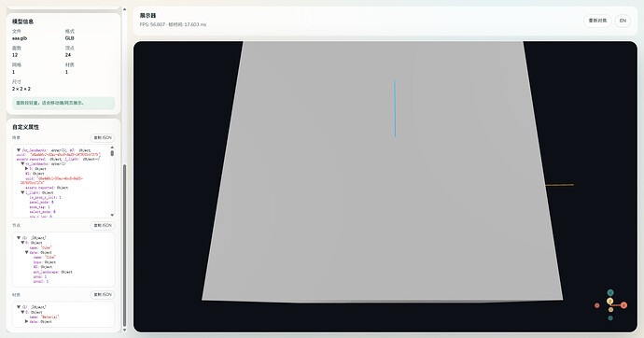Click the smaller teal axis dot on gizmo

point(610,317)
